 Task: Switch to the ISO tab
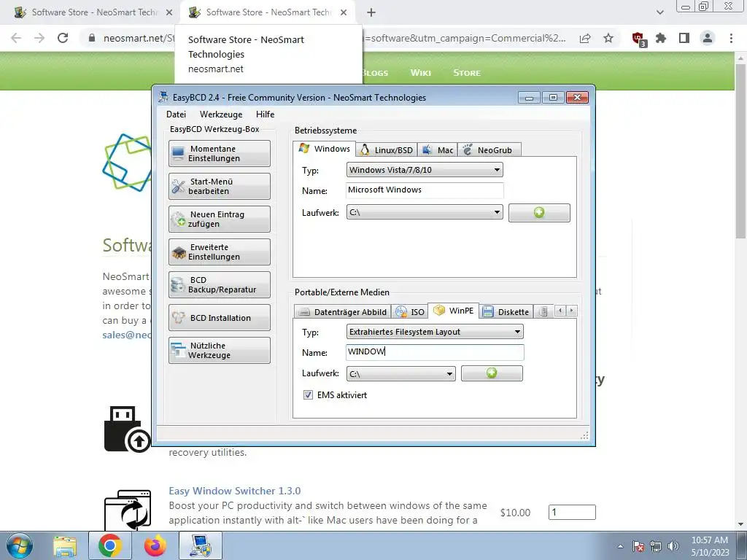(x=410, y=312)
